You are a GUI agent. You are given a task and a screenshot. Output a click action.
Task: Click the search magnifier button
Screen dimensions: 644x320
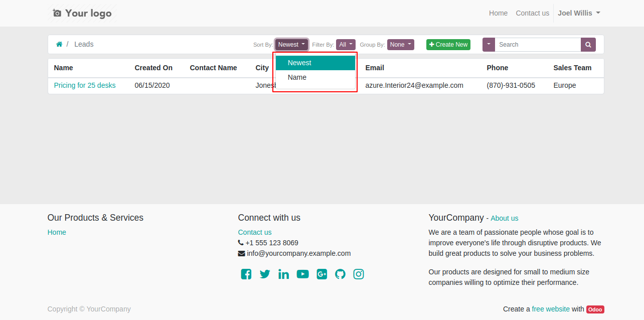click(x=588, y=45)
